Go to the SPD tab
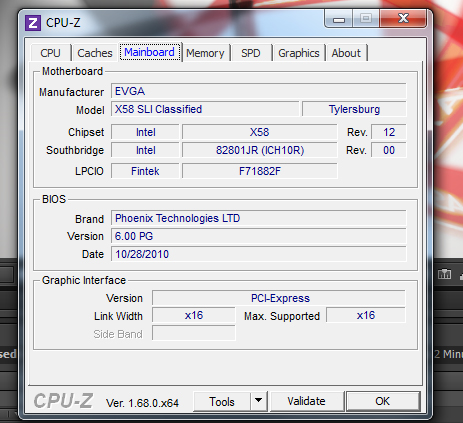Image resolution: width=463 pixels, height=423 pixels. 251,53
